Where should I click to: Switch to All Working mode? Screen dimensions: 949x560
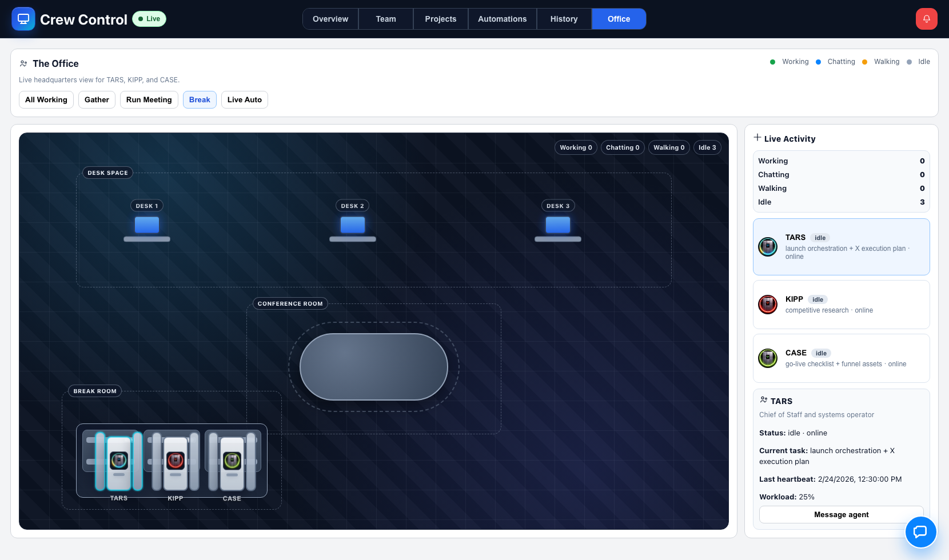coord(46,99)
